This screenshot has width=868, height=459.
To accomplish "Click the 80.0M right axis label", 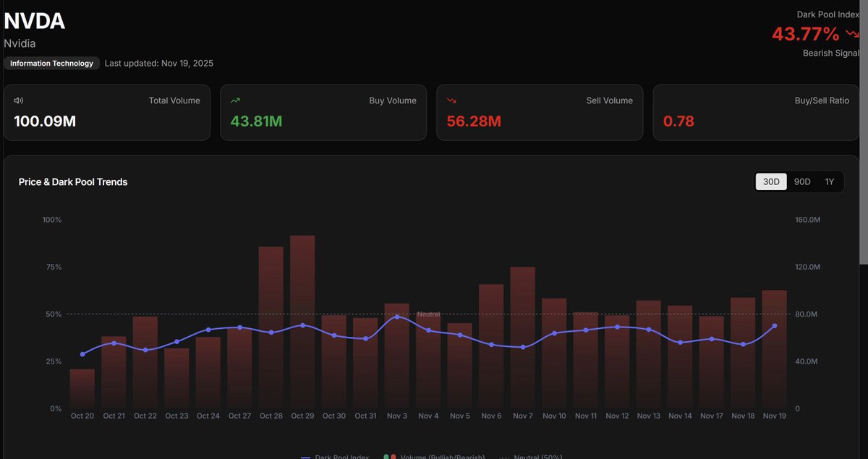I will (807, 314).
